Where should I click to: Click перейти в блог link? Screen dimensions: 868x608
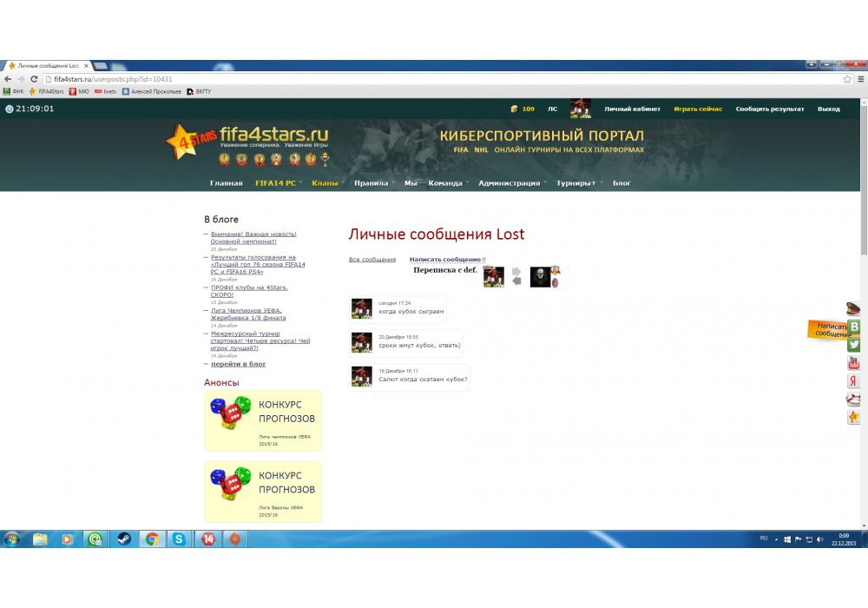coord(238,364)
